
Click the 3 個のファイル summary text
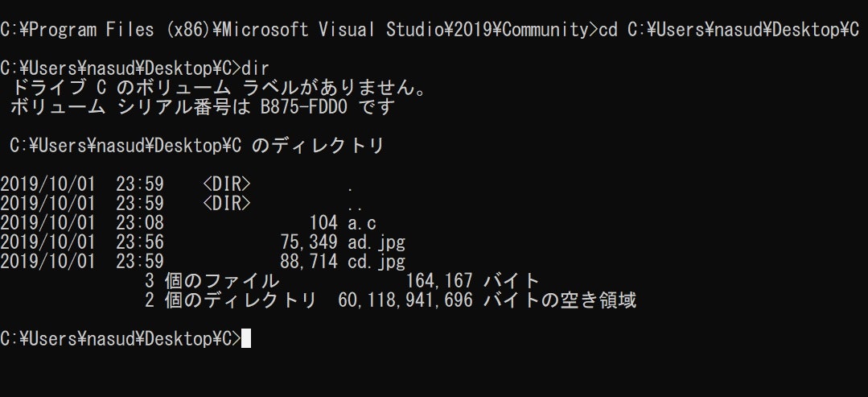[x=212, y=281]
